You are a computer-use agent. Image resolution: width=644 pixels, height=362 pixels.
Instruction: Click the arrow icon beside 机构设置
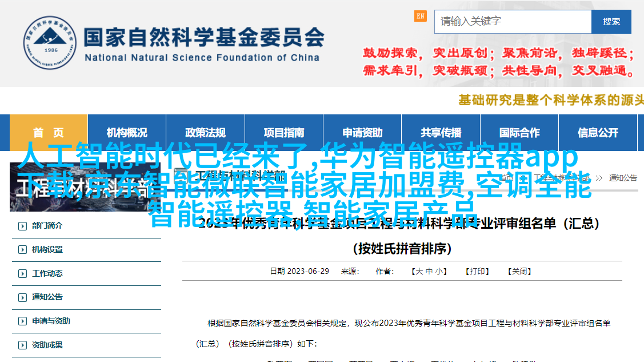(23, 250)
